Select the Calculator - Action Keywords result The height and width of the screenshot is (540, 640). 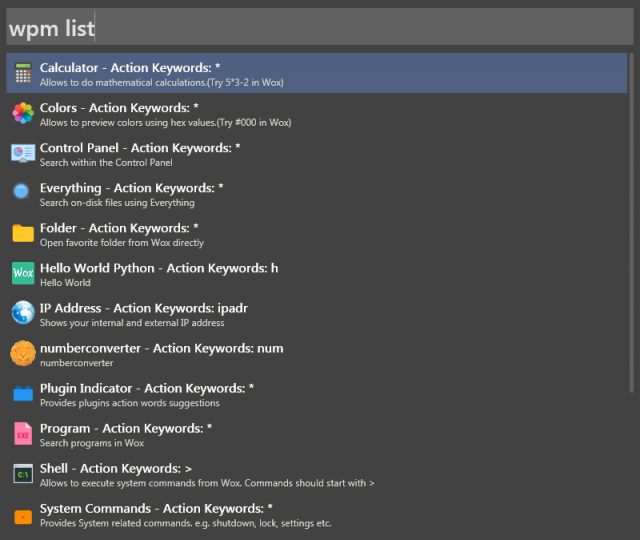130,68
